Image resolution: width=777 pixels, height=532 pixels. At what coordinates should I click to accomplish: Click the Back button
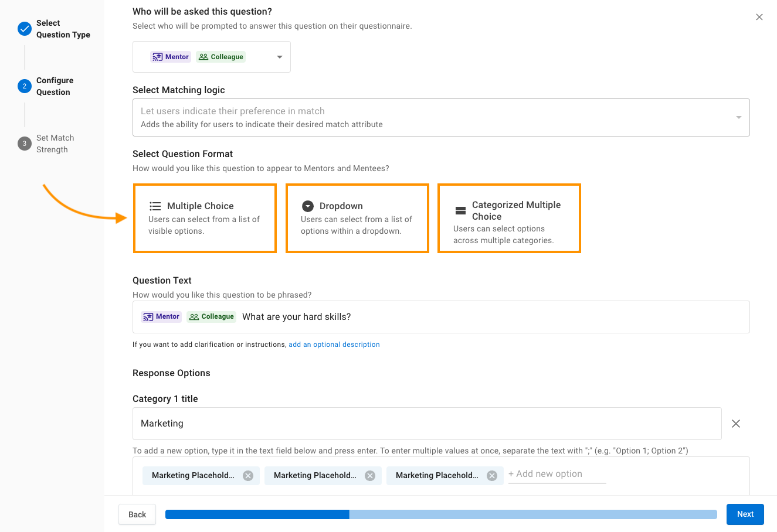[x=137, y=514]
